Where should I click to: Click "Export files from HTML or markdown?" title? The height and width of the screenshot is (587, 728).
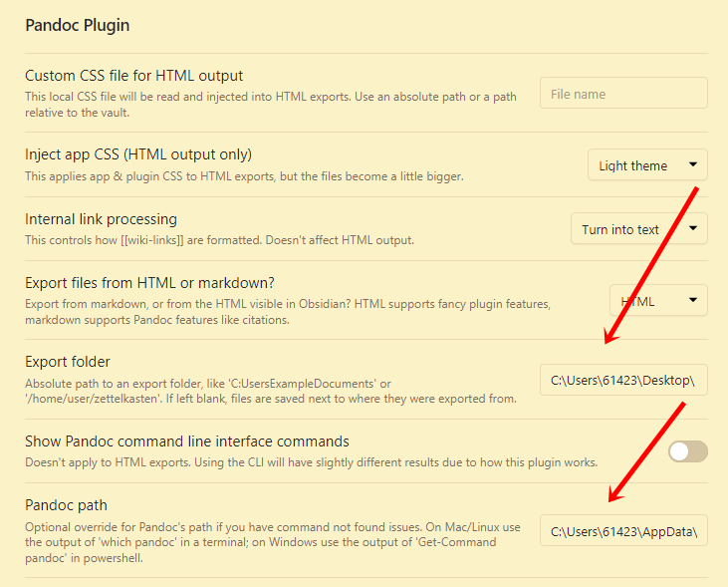point(150,283)
